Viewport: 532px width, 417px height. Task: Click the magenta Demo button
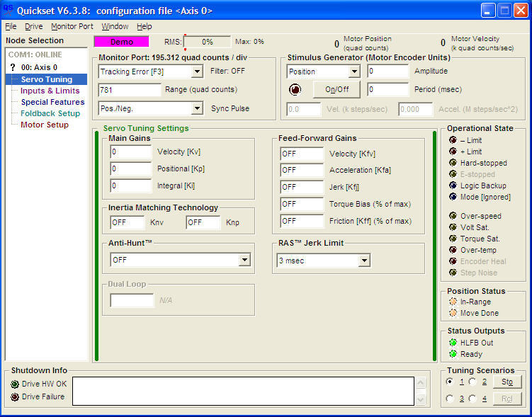pyautogui.click(x=121, y=42)
